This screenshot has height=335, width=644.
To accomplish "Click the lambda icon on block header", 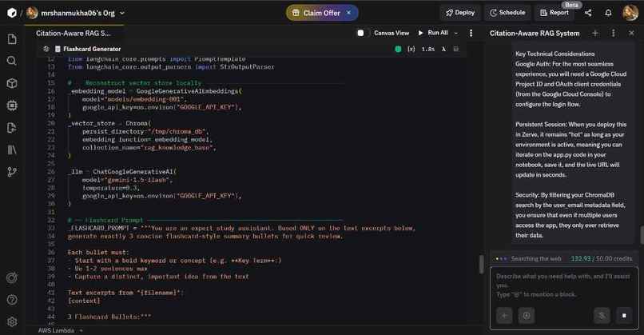I will point(443,49).
